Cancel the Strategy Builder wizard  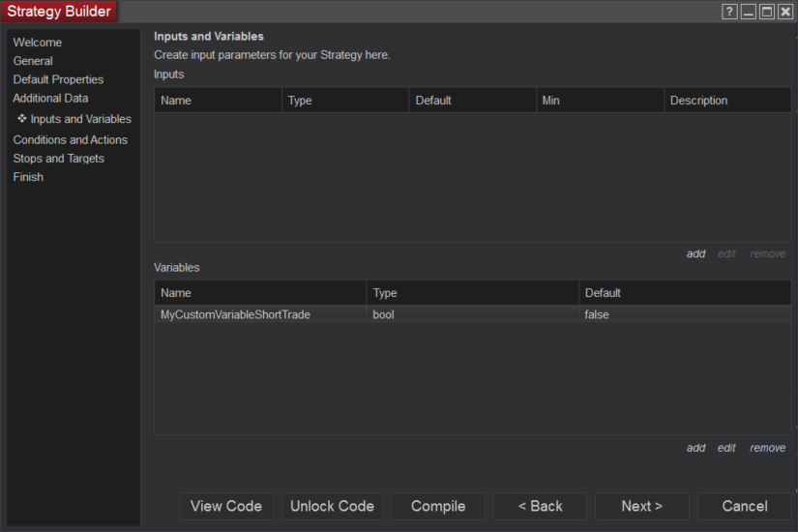[x=744, y=506]
